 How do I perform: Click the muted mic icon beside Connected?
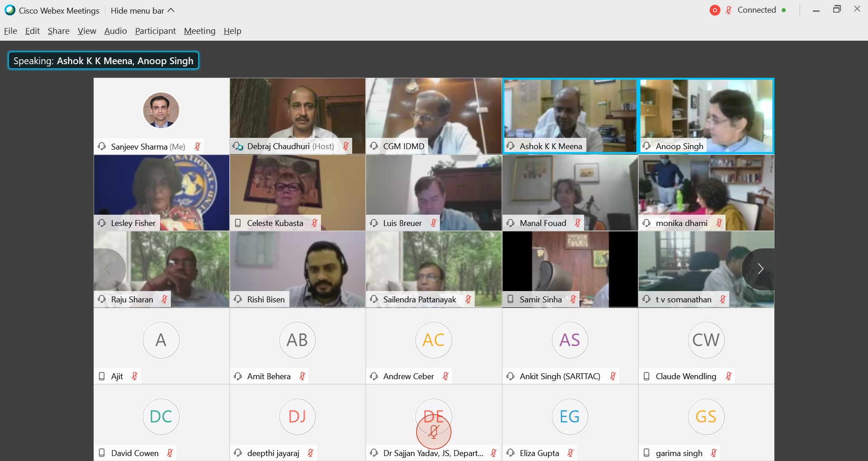(x=729, y=10)
